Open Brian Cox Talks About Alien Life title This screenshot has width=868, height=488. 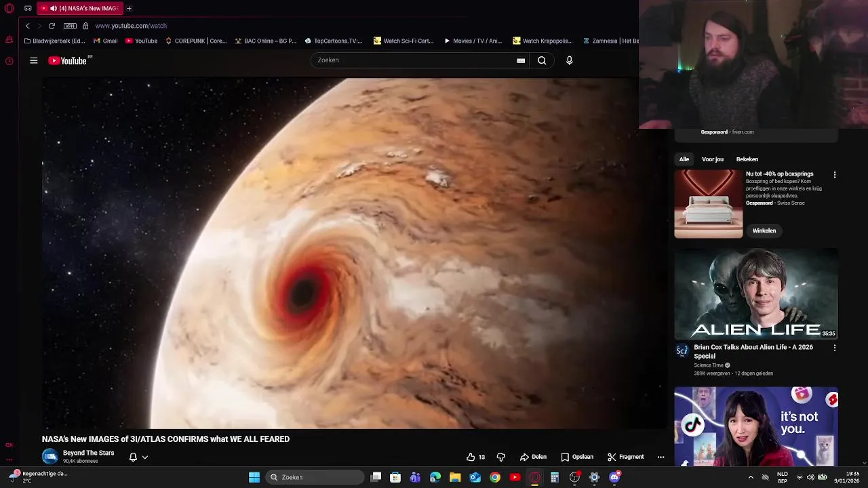pyautogui.click(x=753, y=351)
